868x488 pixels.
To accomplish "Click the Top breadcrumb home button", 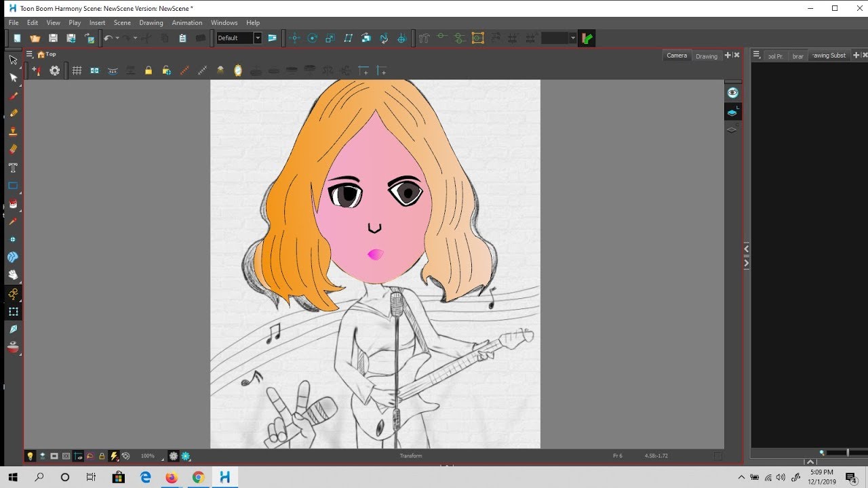I will point(47,54).
